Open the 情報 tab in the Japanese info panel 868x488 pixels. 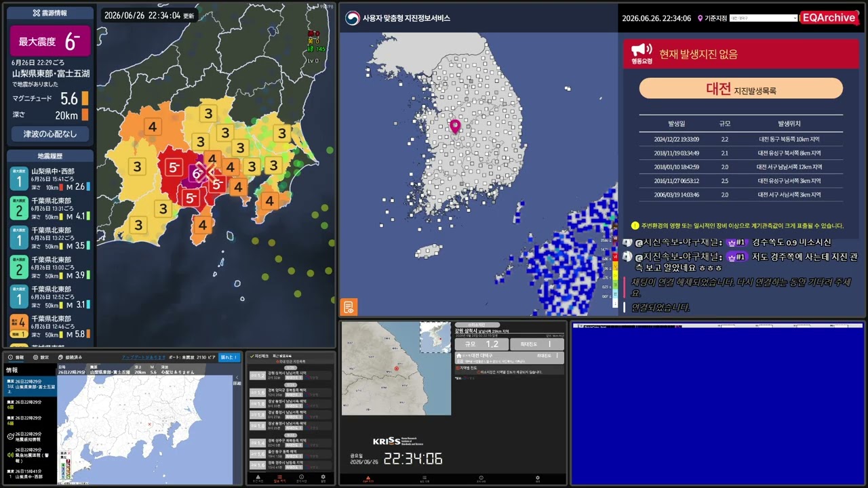(x=16, y=357)
